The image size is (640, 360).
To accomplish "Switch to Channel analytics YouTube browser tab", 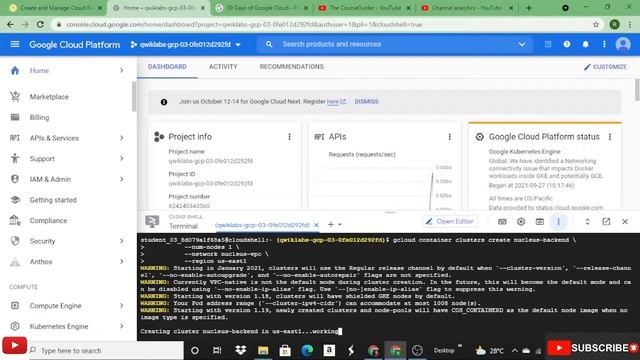I will (467, 8).
